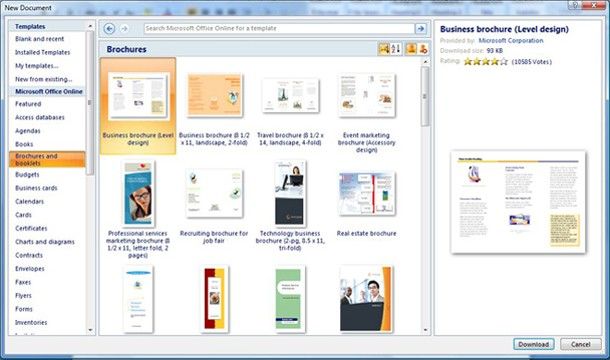
Task: Select the green brochure thumbnail in bottom row
Action: click(x=290, y=299)
